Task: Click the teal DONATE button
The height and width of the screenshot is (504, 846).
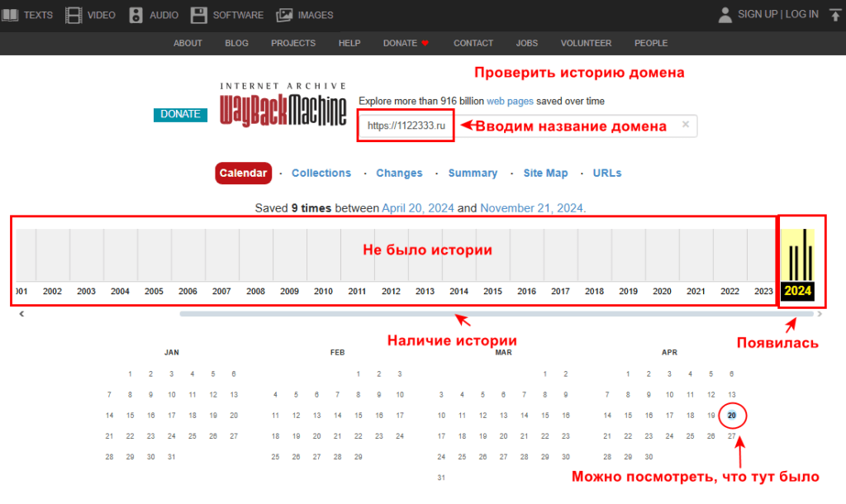Action: click(180, 114)
